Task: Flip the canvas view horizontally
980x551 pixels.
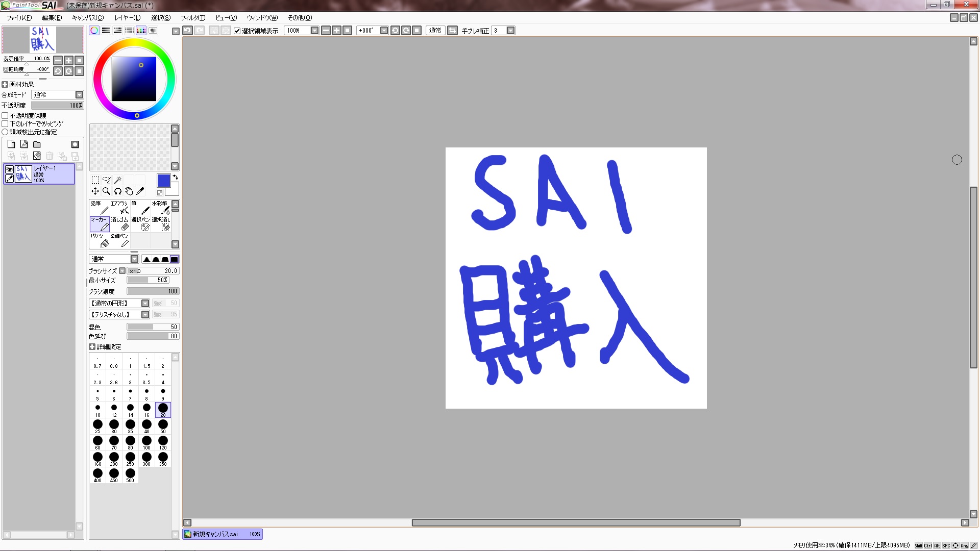Action: [452, 31]
